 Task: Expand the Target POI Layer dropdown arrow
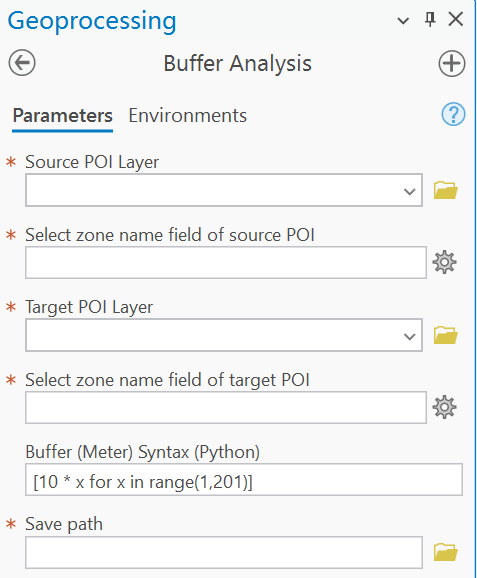(x=409, y=336)
